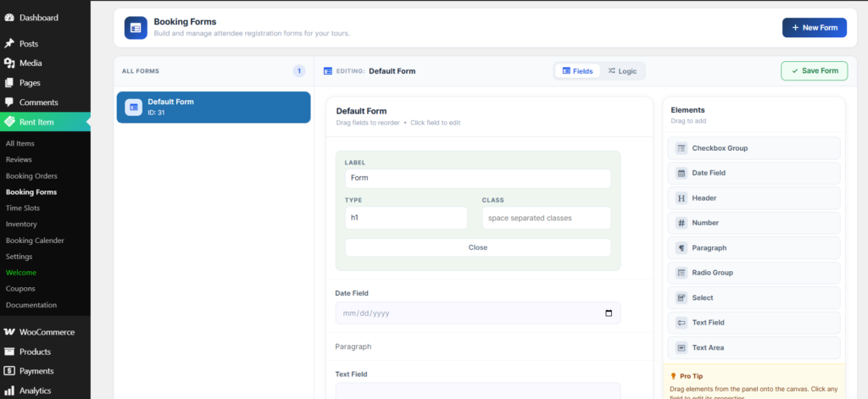868x399 pixels.
Task: Open Booking Forms submenu item
Action: click(31, 192)
